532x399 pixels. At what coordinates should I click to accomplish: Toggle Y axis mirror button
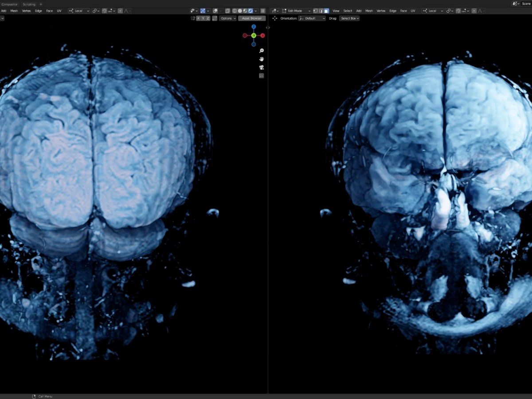203,18
